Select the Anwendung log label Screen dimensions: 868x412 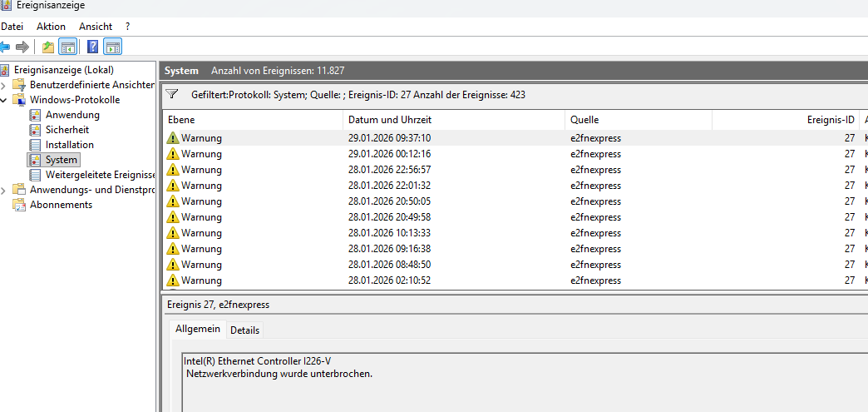(72, 115)
